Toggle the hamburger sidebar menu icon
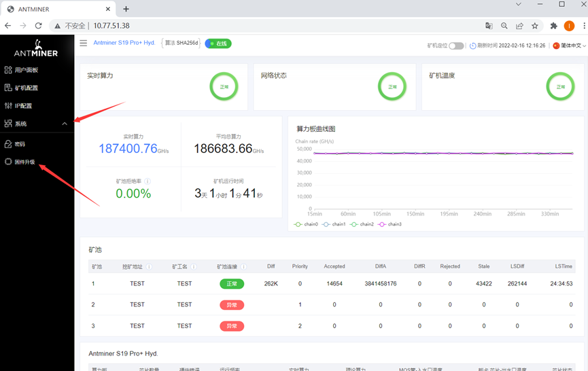Screen dimensions: 588x371 83,43
